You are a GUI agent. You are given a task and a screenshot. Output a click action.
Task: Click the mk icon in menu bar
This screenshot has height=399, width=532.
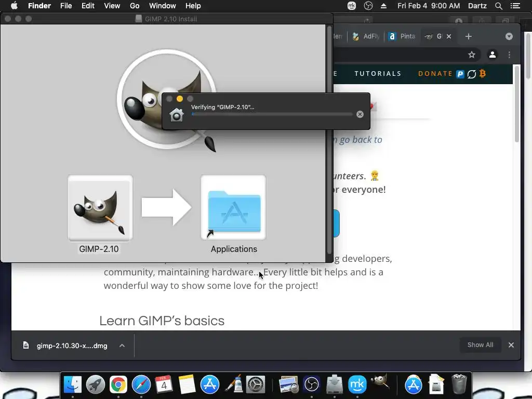(x=352, y=6)
